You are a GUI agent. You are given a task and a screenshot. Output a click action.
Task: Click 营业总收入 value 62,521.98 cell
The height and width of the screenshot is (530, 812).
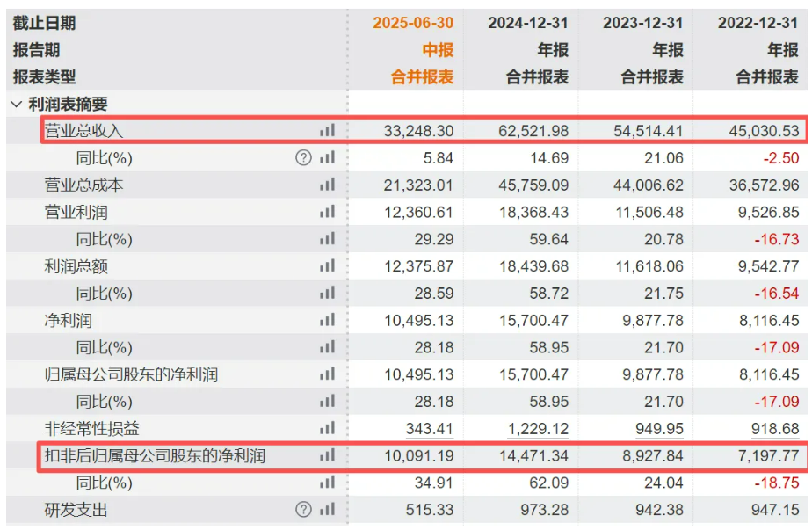coord(527,131)
